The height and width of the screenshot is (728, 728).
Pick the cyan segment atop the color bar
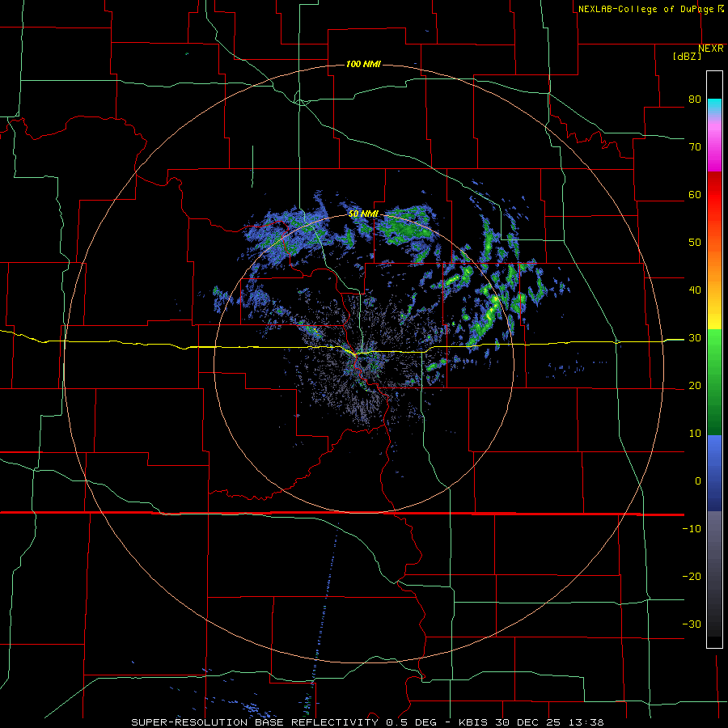[x=714, y=107]
